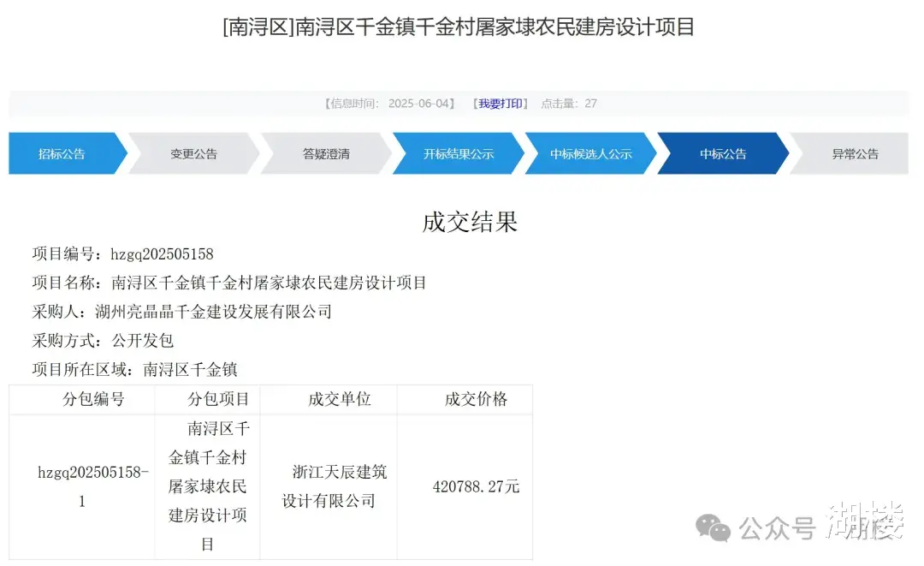This screenshot has height=566, width=924.
Task: Switch to the 变更公告 tab
Action: tap(194, 154)
